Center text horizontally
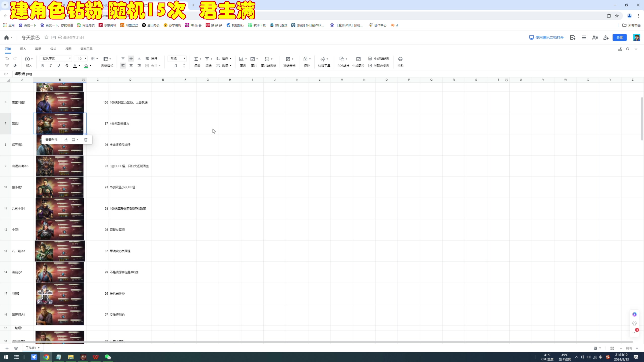This screenshot has height=362, width=644. 131,66
